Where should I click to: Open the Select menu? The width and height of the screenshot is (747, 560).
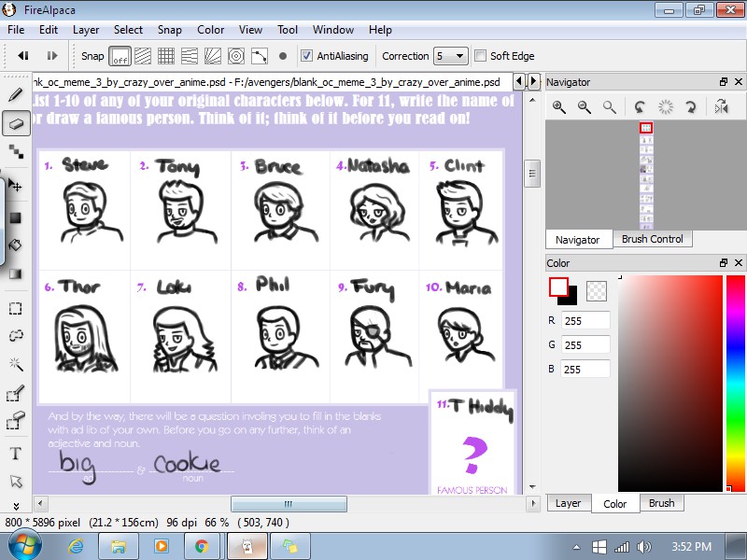point(128,30)
